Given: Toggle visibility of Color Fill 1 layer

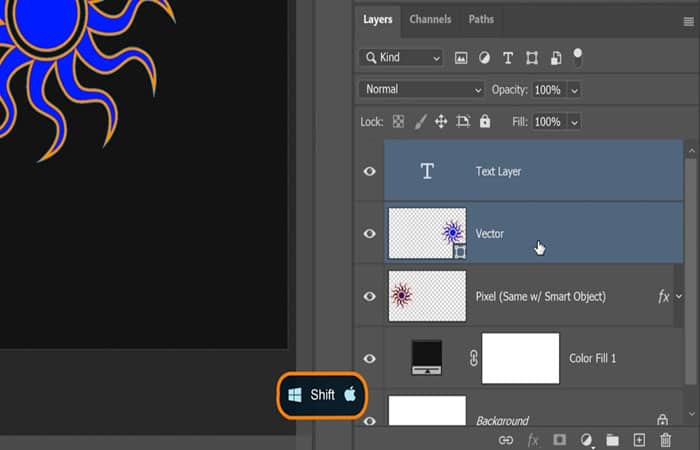Looking at the screenshot, I should [x=370, y=358].
